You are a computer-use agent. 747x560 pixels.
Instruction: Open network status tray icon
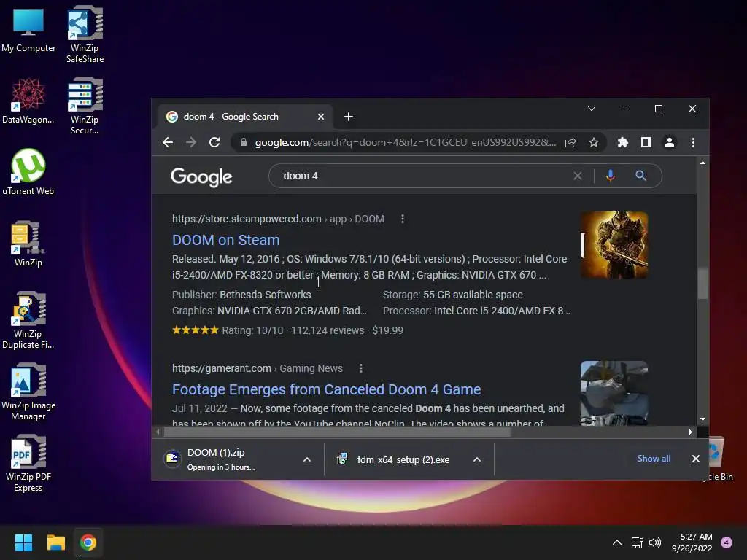point(637,542)
